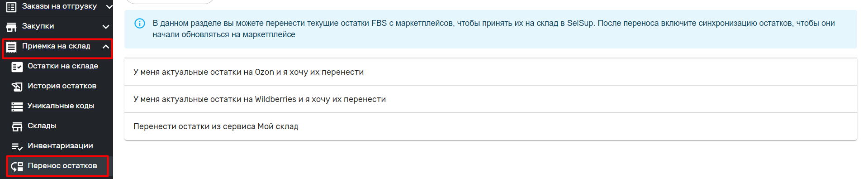The width and height of the screenshot is (868, 179).
Task: Click the Приемка на склад receipt icon
Action: pos(11,47)
